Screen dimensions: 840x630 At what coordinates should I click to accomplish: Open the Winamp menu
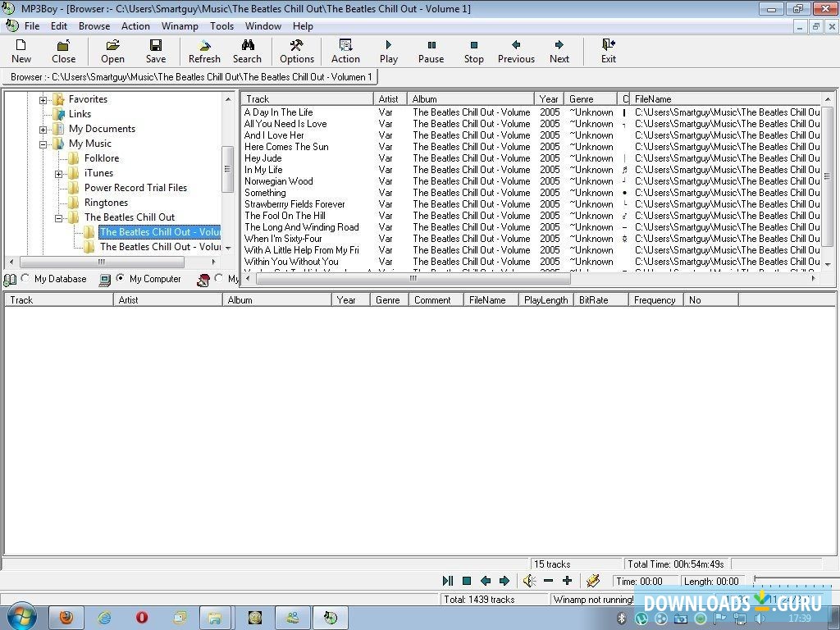click(179, 26)
